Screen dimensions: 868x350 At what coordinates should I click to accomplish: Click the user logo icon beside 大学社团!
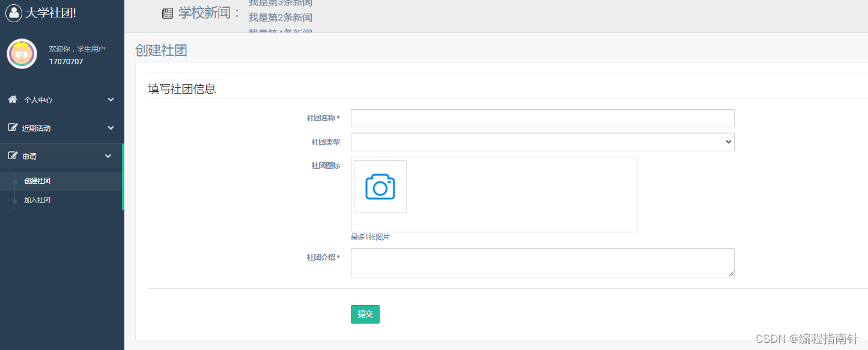tap(14, 13)
